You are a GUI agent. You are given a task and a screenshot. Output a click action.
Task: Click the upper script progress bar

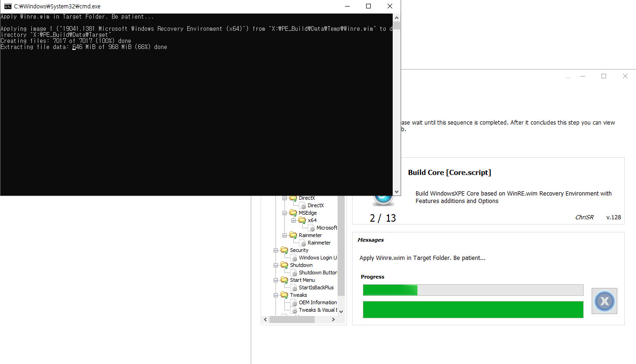[473, 290]
